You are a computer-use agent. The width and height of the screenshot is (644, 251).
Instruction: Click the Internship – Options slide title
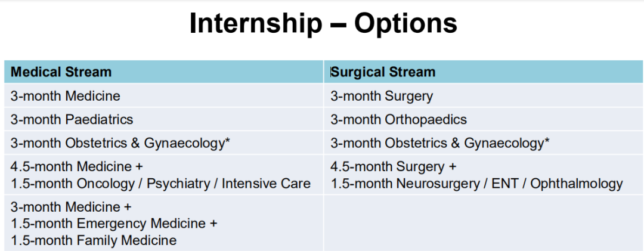pyautogui.click(x=323, y=23)
